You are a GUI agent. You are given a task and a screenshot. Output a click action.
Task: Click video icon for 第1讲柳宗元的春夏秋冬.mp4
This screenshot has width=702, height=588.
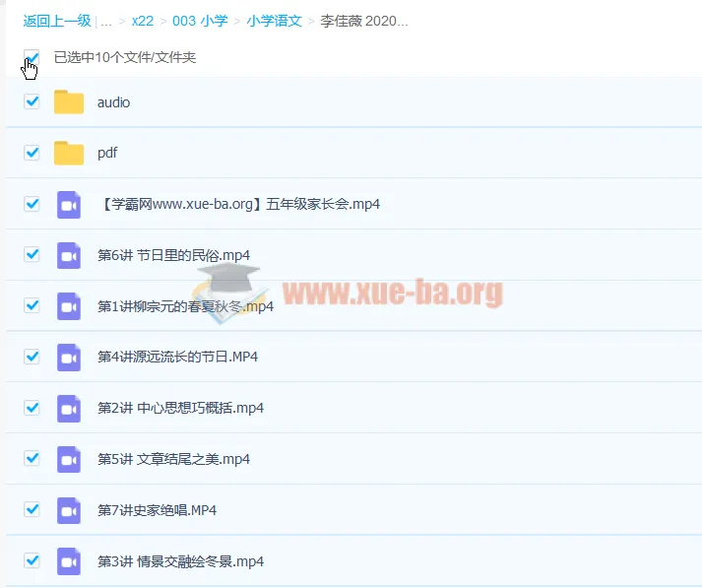coord(69,306)
